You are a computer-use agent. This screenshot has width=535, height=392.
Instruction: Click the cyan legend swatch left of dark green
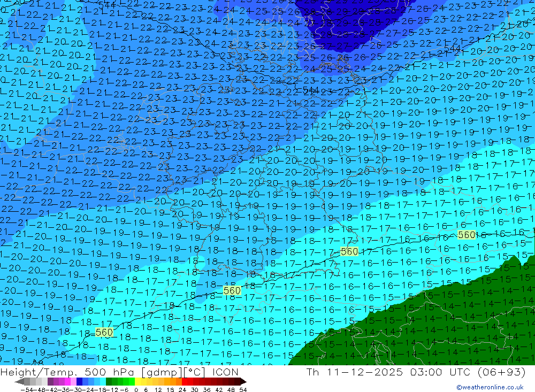point(103,381)
